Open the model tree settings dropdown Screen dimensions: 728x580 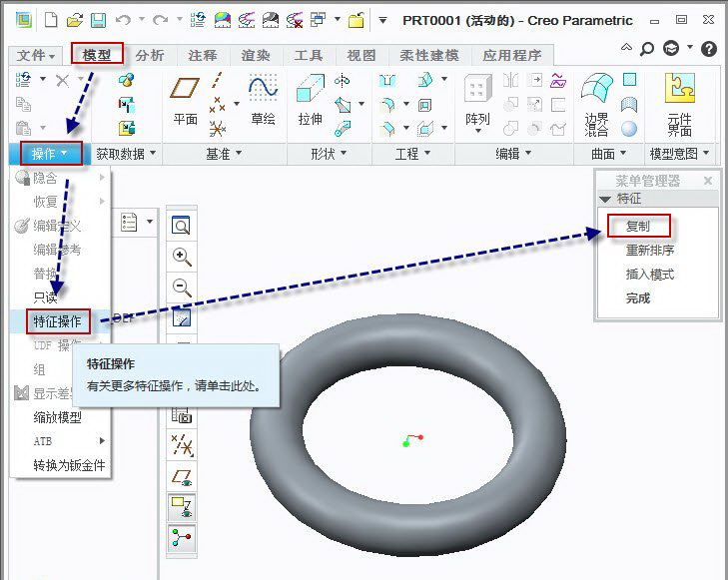(x=150, y=222)
